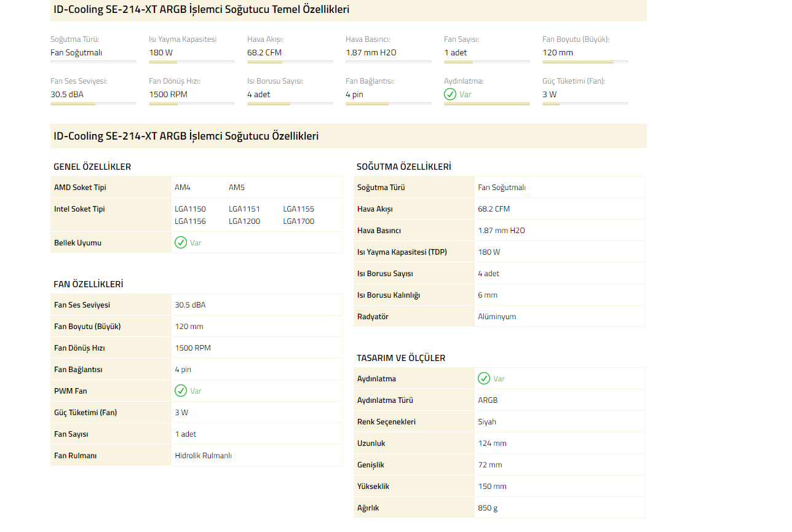
Task: Click the Fan Rulmanı label
Action: click(x=75, y=455)
